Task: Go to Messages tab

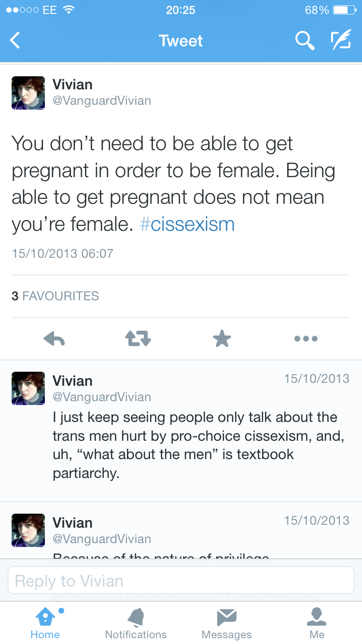Action: tap(226, 623)
